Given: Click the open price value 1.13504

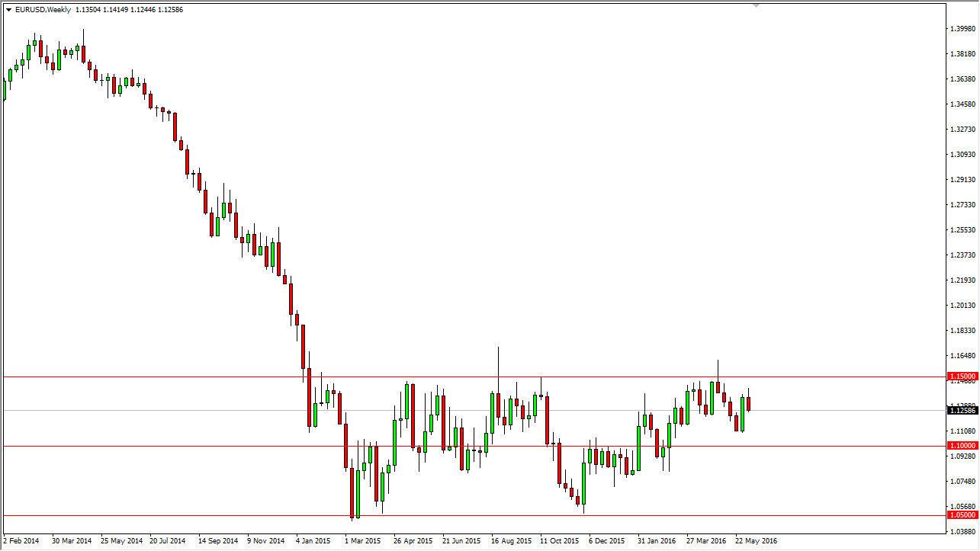Looking at the screenshot, I should (88, 10).
